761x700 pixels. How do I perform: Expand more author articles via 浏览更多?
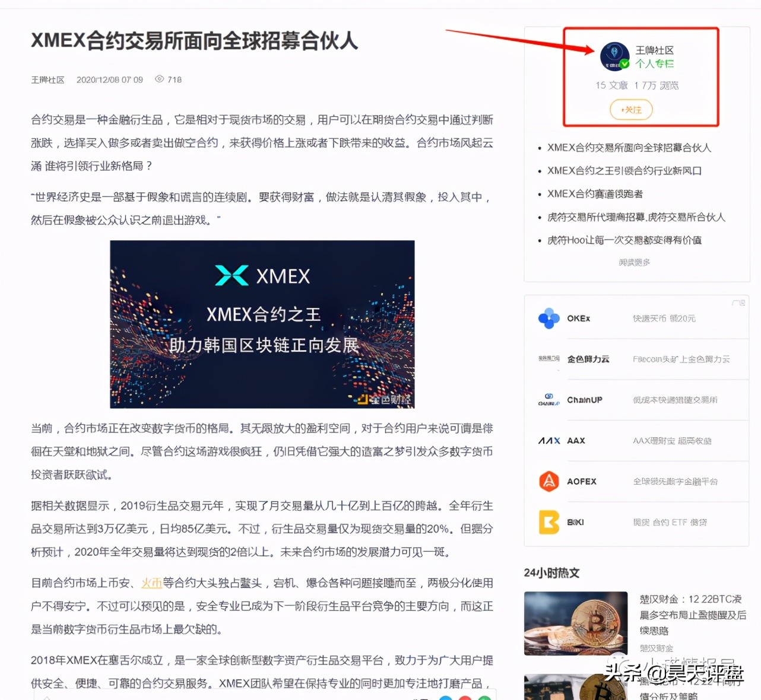pyautogui.click(x=633, y=262)
